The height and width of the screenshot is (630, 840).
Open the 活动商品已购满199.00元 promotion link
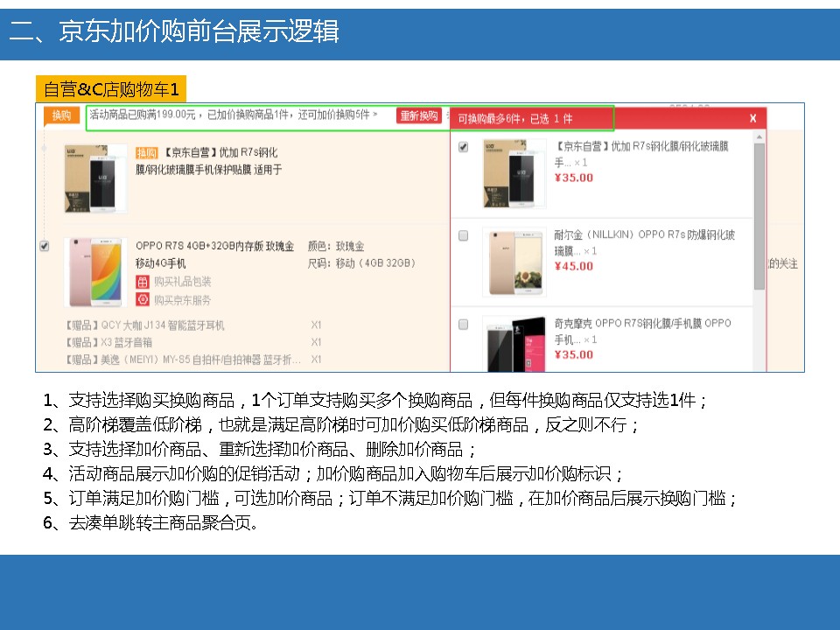pyautogui.click(x=233, y=115)
